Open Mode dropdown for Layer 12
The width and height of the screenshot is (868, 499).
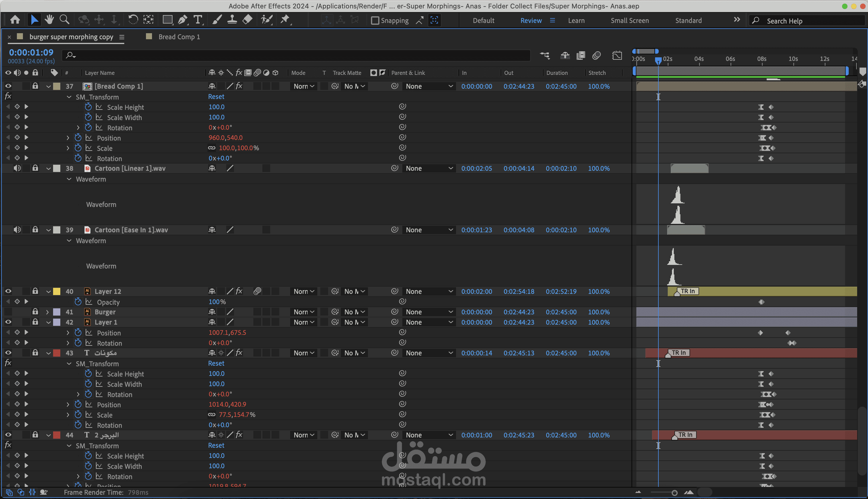coord(304,291)
